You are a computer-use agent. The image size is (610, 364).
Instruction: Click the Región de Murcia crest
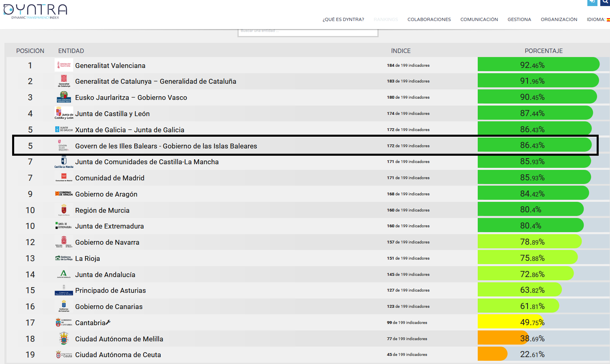click(64, 210)
